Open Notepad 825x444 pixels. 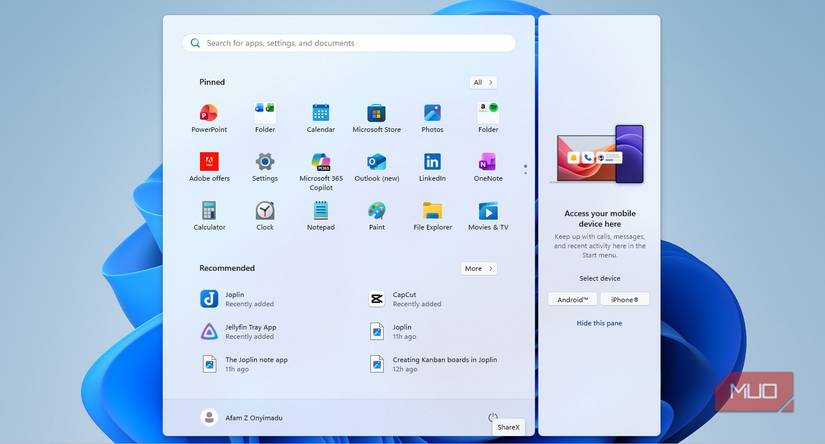[x=320, y=216]
